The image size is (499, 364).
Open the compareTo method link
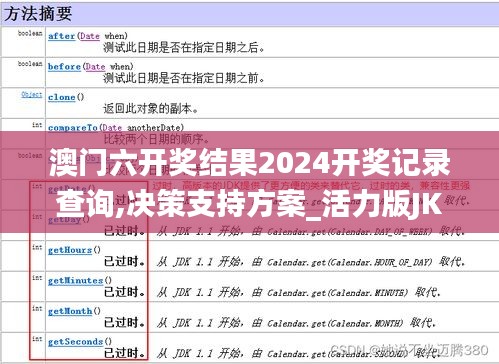(73, 127)
